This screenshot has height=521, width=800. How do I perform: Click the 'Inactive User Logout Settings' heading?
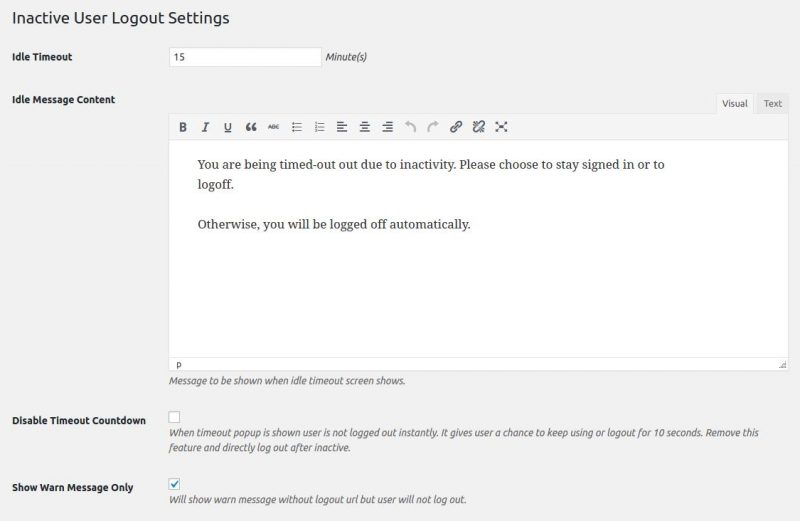pos(120,18)
